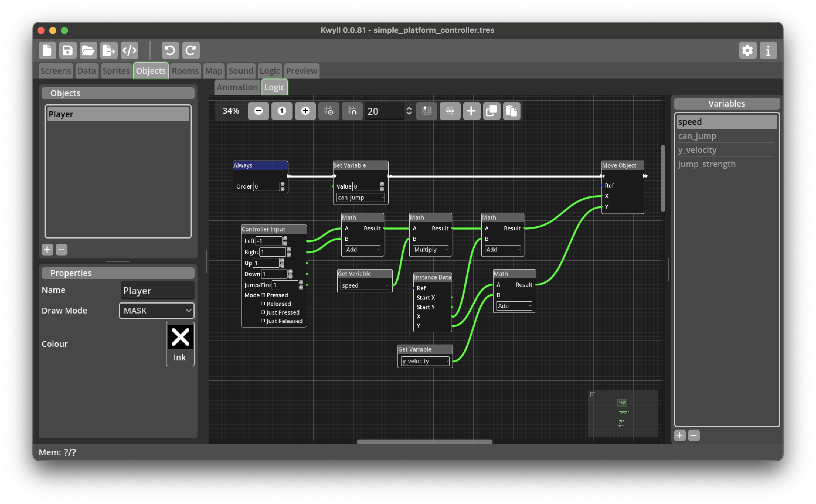Toggle the graph minimap button
This screenshot has height=504, width=816.
(427, 111)
